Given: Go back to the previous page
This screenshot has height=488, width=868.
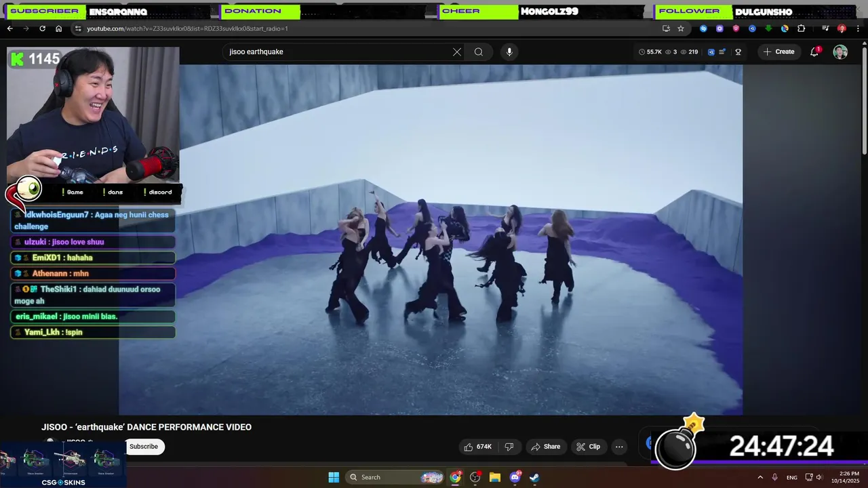Looking at the screenshot, I should tap(9, 28).
